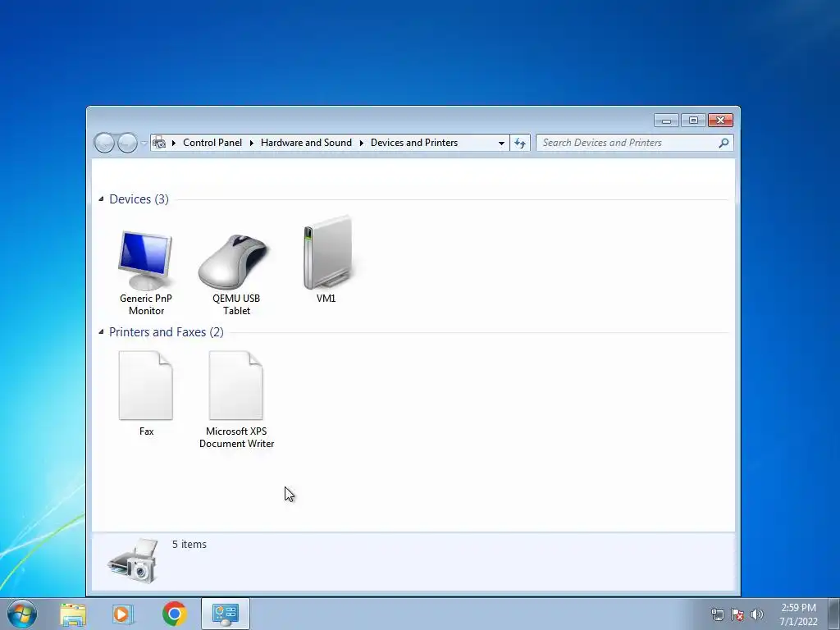Open the Windows Start menu

click(22, 614)
